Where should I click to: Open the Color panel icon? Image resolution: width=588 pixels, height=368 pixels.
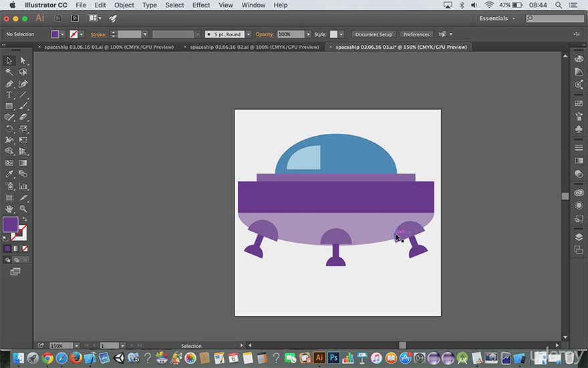(579, 59)
